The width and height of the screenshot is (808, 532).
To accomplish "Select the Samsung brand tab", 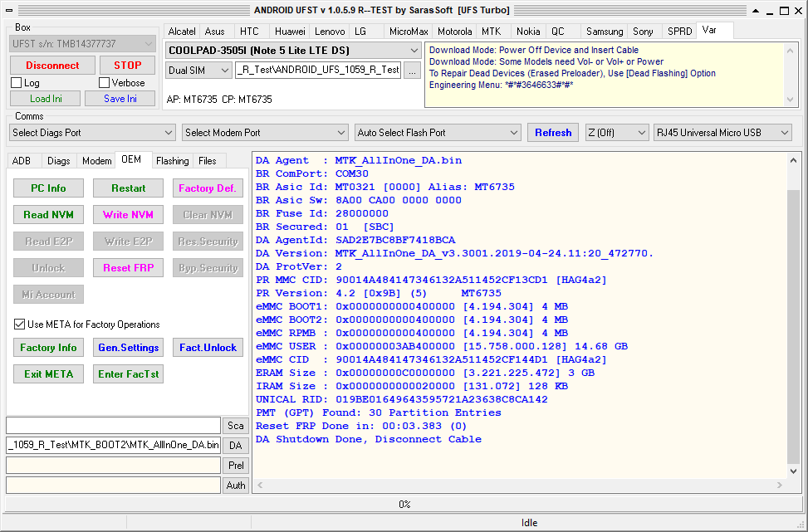I will click(605, 32).
